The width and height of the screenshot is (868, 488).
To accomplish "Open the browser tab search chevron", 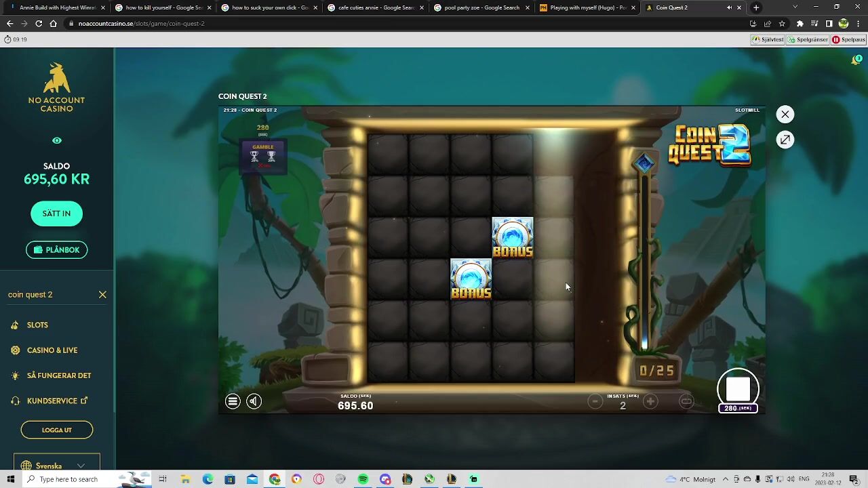I will (x=795, y=7).
